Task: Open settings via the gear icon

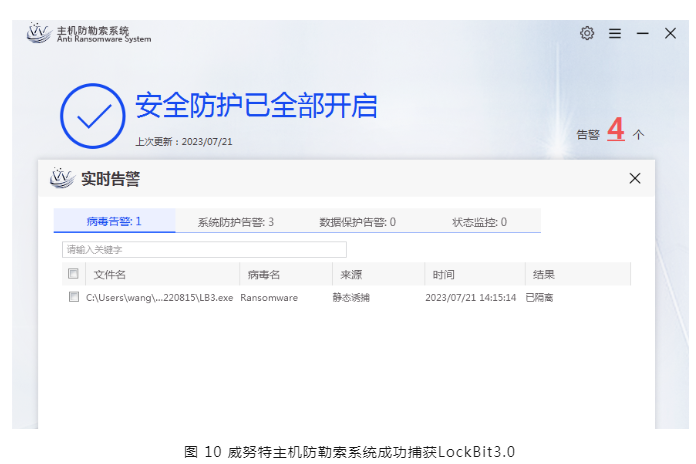Action: [x=587, y=33]
